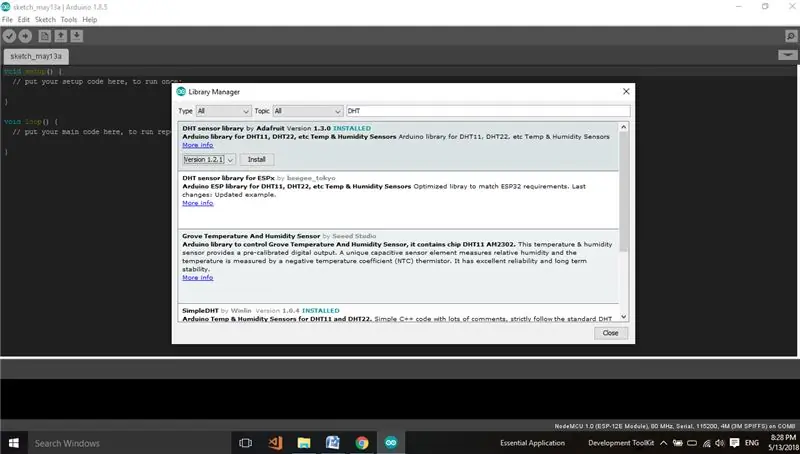Click the Arduino IDE taskbar icon
This screenshot has height=454, width=800.
391,443
